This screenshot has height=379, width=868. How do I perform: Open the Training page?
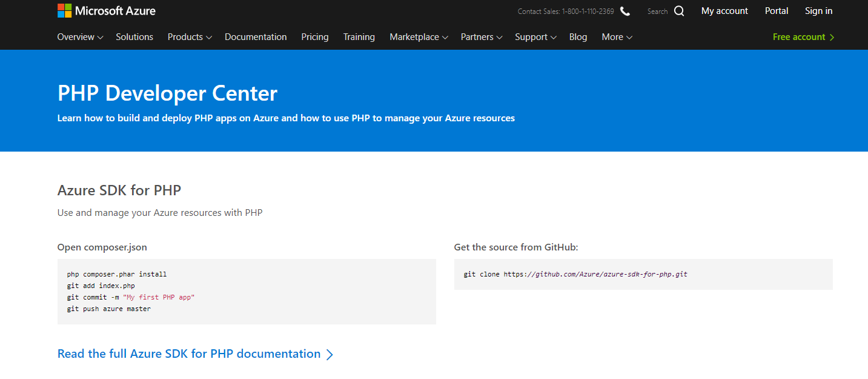359,37
